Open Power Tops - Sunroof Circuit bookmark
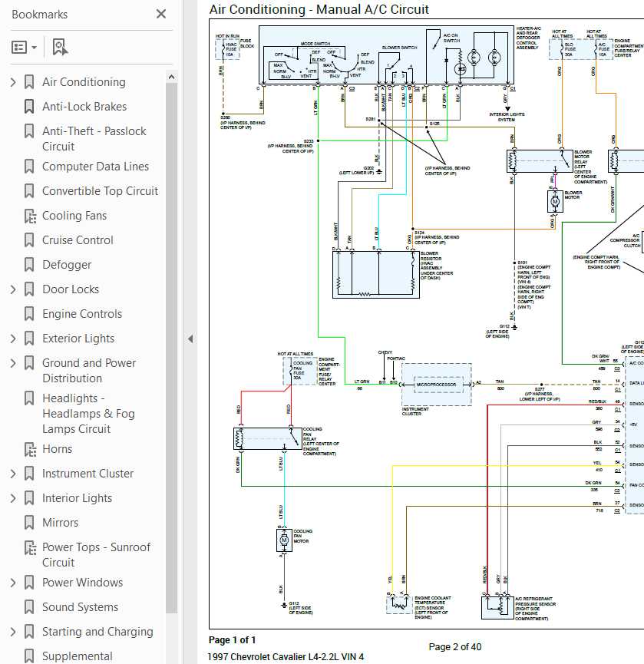This screenshot has width=644, height=664. (96, 555)
